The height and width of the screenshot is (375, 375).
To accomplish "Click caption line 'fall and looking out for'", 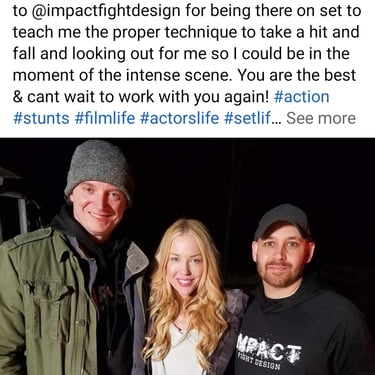I will coord(109,54).
